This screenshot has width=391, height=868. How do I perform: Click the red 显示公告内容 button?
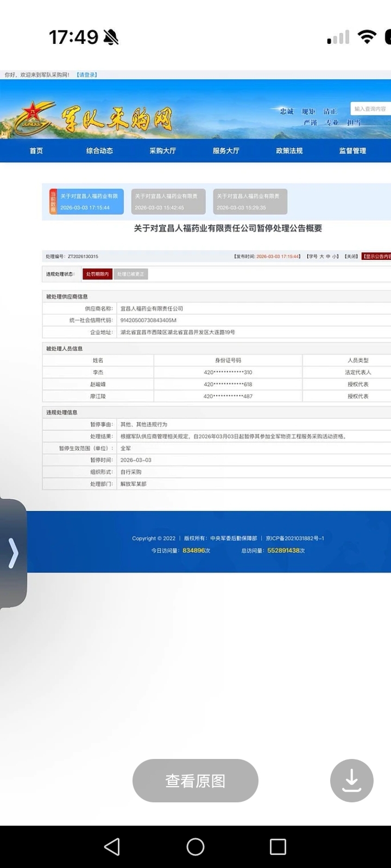(x=376, y=257)
